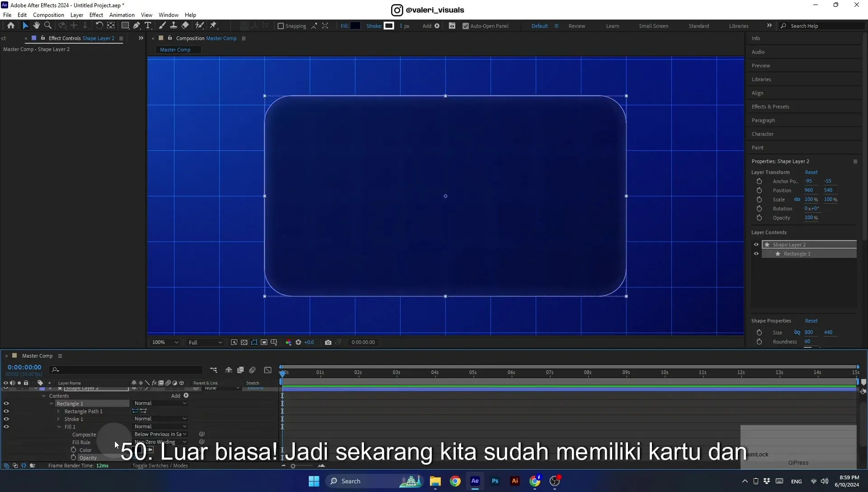Toggle Scale constrain proportions link
This screenshot has width=868, height=492.
797,199
